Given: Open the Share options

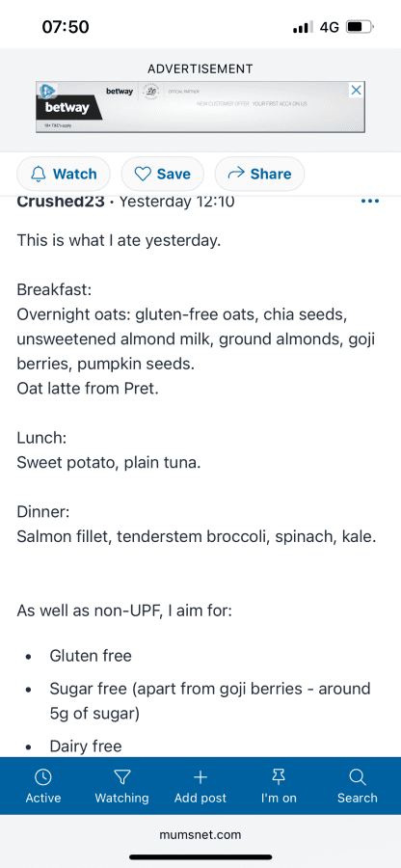Looking at the screenshot, I should (x=259, y=175).
